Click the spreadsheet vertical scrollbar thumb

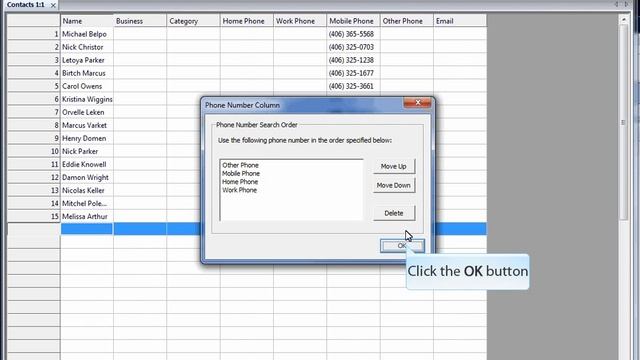pos(623,122)
